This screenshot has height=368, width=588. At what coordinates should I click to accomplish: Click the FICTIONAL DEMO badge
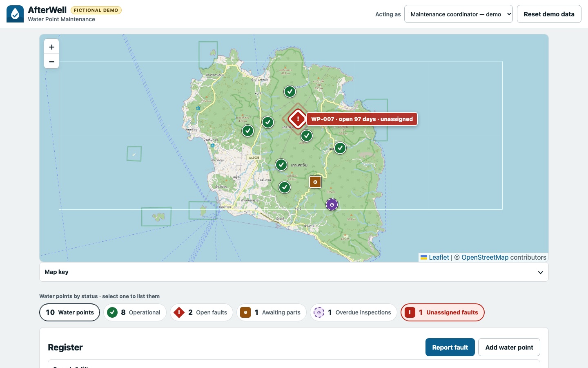coord(96,10)
